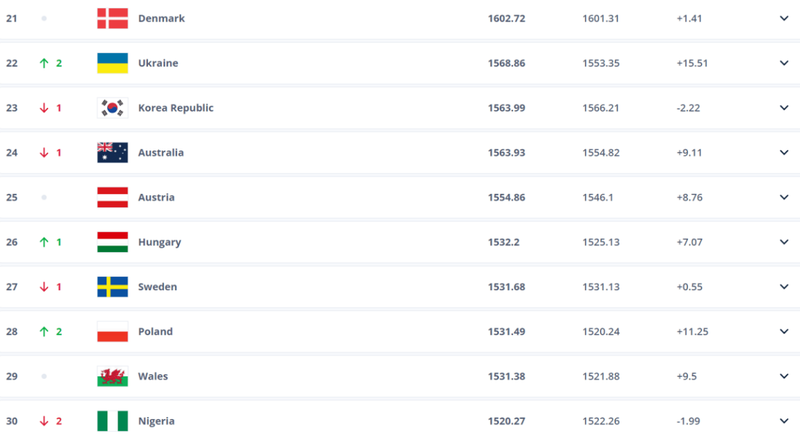Click the Australia flag icon
800x436 pixels.
coord(112,152)
